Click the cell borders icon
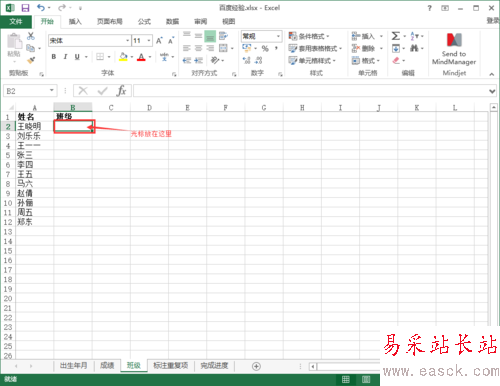Image resolution: width=500 pixels, height=386 pixels. 100,57
